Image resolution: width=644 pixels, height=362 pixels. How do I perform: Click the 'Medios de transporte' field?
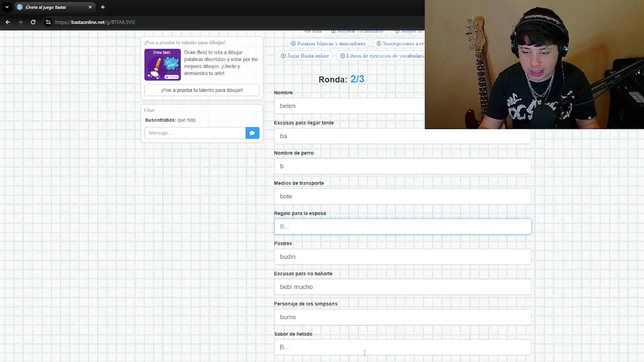tap(403, 196)
